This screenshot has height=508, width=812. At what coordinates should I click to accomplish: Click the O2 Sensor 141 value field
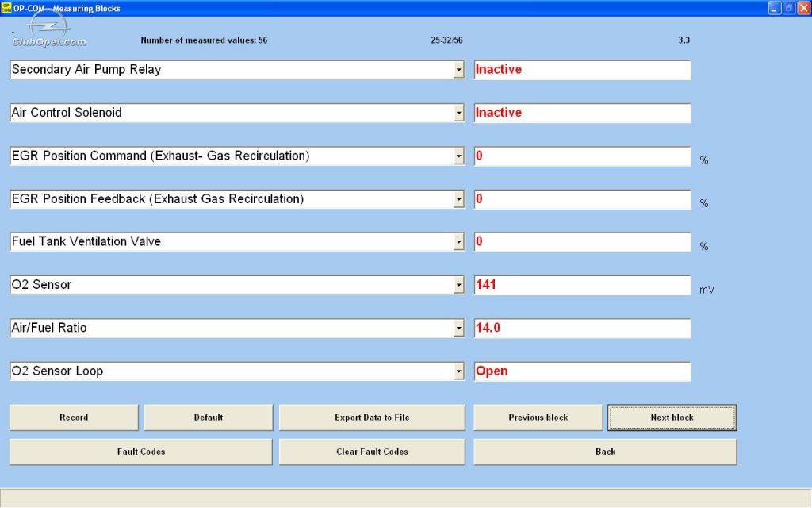pyautogui.click(x=583, y=285)
